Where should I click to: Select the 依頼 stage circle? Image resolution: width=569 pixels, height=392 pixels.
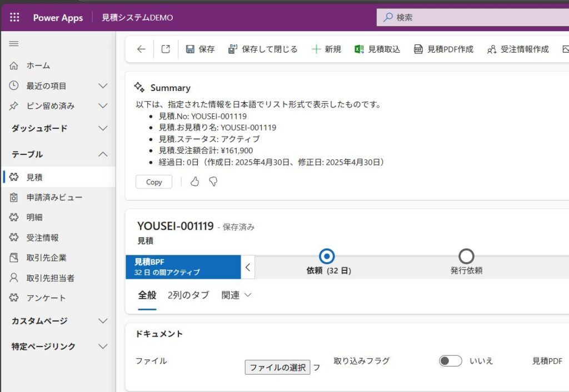tap(327, 256)
